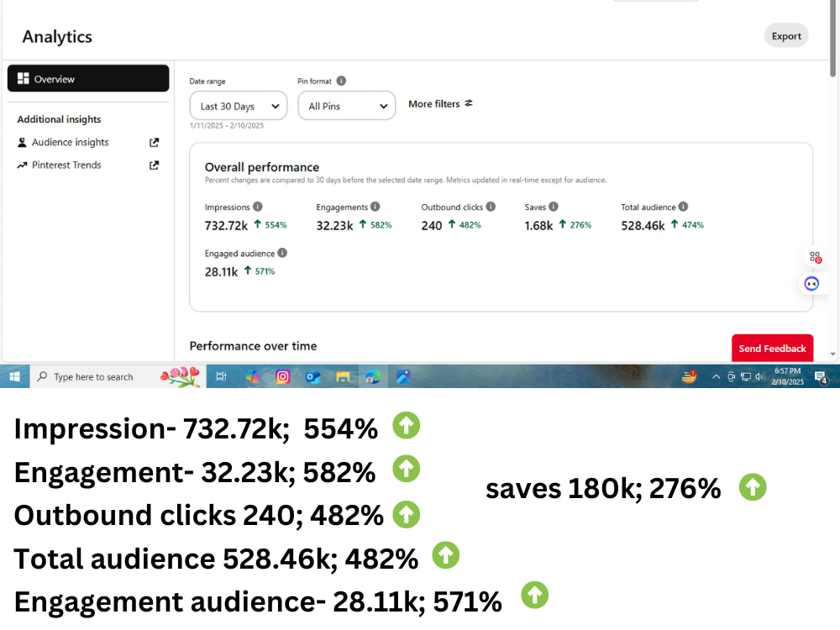Open Instagram from the taskbar
Viewport: 840px width, 630px height.
pyautogui.click(x=282, y=376)
